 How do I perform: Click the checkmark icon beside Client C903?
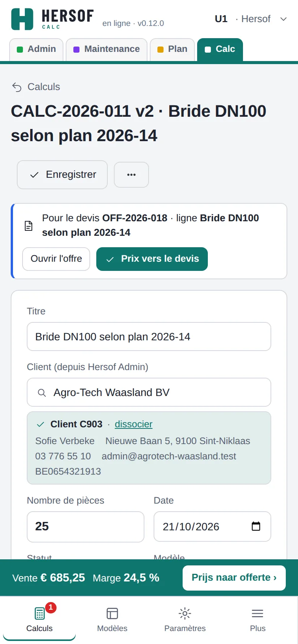(40, 424)
